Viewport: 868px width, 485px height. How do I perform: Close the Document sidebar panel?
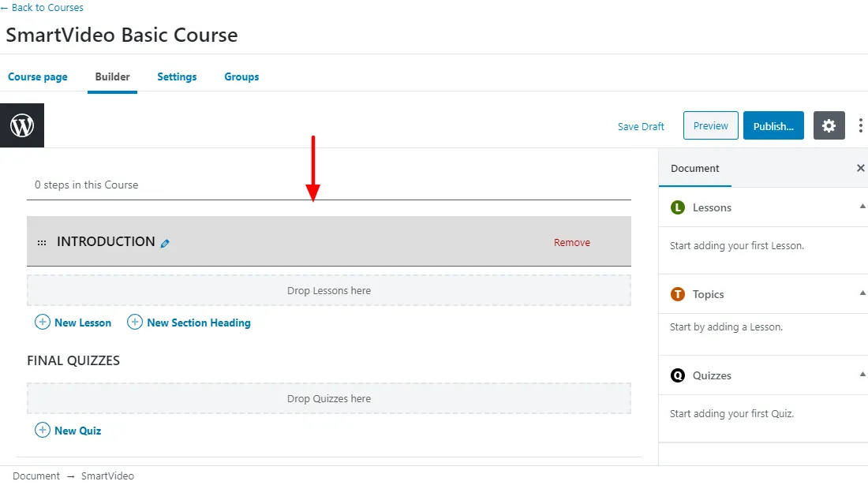pyautogui.click(x=860, y=168)
